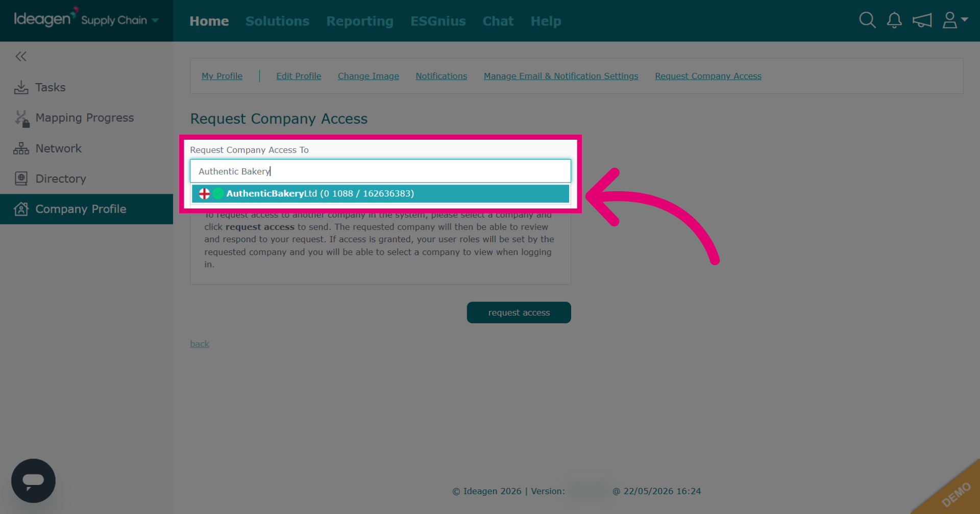The height and width of the screenshot is (514, 980).
Task: Click the Request Company Access heading
Action: (279, 119)
